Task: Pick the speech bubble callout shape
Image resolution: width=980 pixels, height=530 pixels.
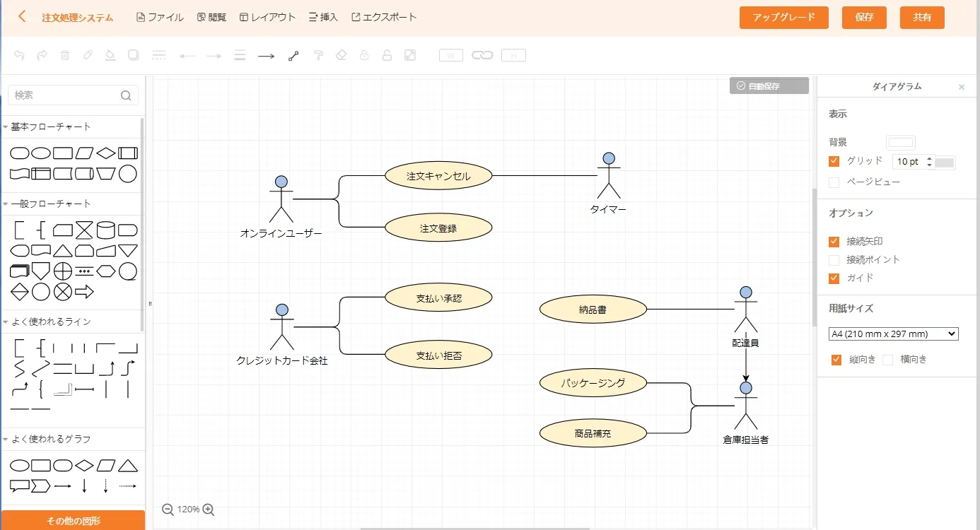Action: tap(20, 485)
